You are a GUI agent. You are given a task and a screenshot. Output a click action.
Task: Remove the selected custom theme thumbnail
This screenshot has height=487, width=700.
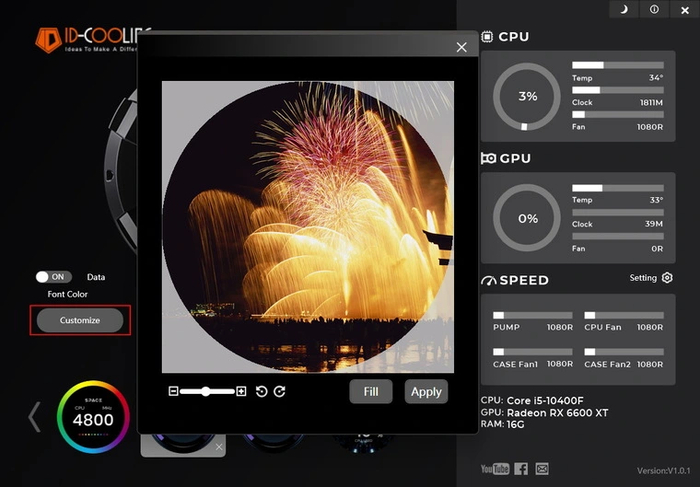pyautogui.click(x=219, y=447)
